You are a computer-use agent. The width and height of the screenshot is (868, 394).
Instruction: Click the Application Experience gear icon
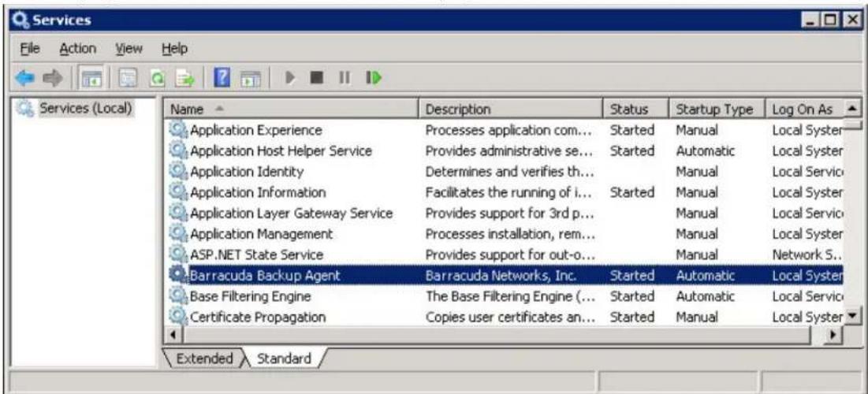[177, 130]
